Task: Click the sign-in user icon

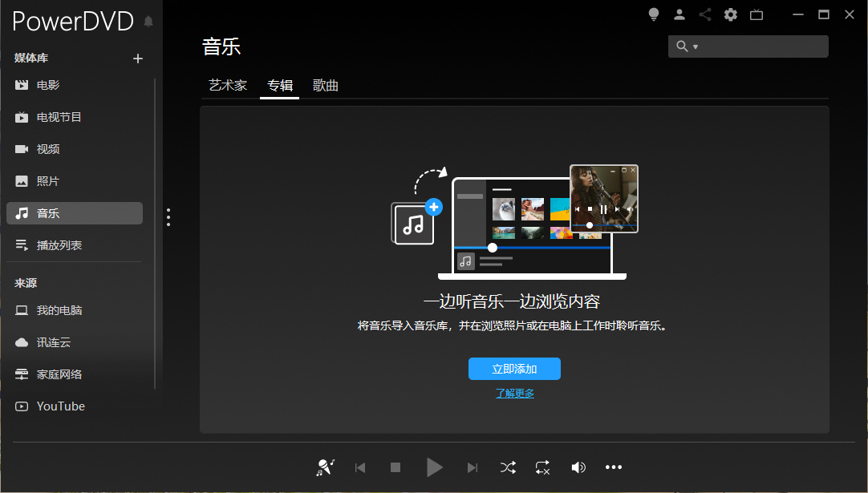Action: (679, 14)
